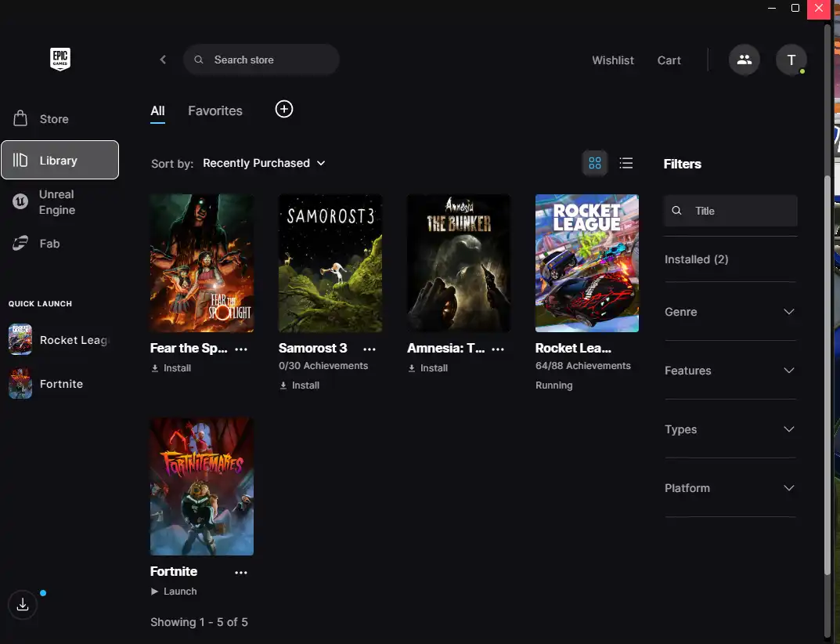Open the Wishlist link

(x=613, y=60)
